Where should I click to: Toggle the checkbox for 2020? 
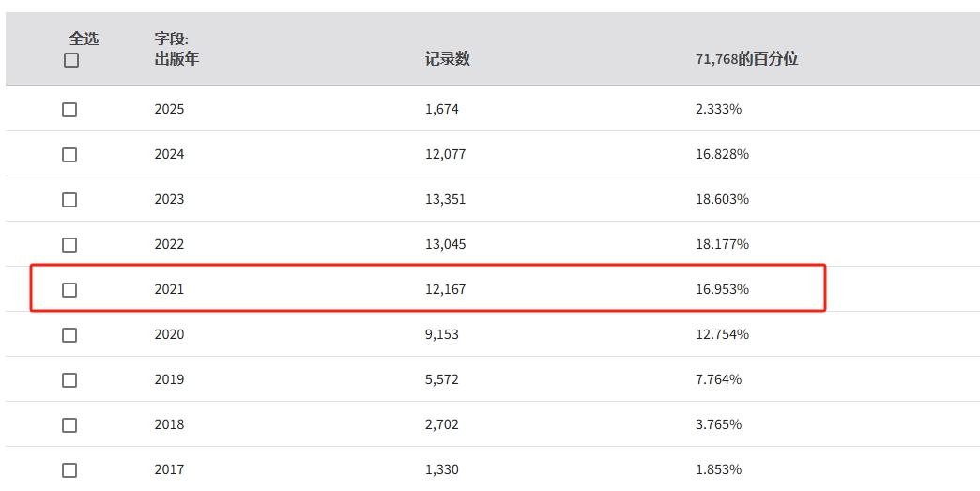pos(69,335)
